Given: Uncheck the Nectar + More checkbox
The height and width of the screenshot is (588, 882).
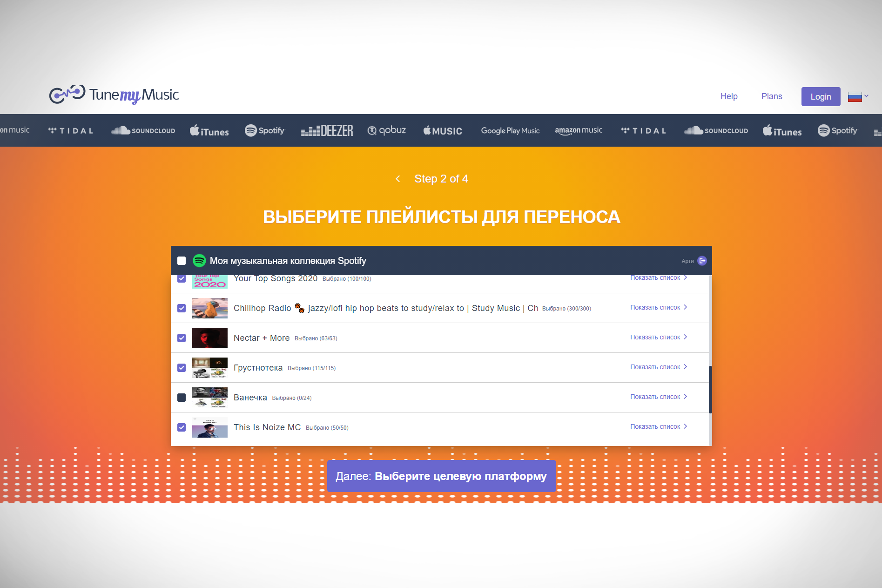Looking at the screenshot, I should (x=182, y=338).
